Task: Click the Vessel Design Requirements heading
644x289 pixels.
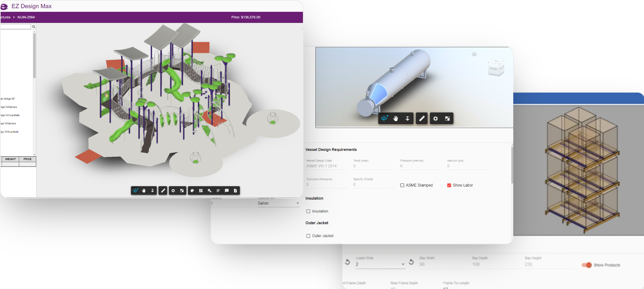Action: (331, 149)
